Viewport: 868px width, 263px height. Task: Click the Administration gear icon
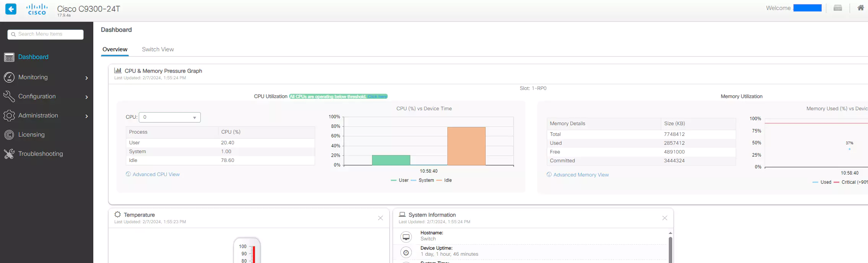pyautogui.click(x=9, y=116)
